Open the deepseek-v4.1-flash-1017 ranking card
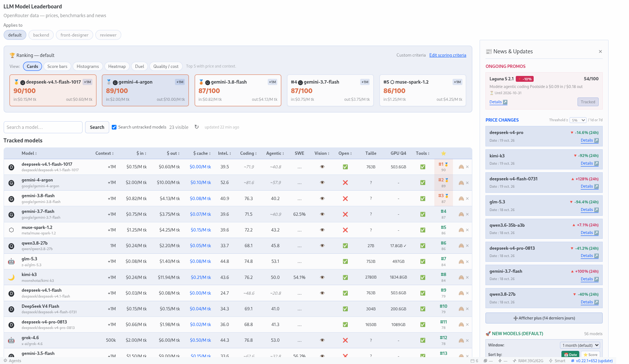 (x=53, y=91)
